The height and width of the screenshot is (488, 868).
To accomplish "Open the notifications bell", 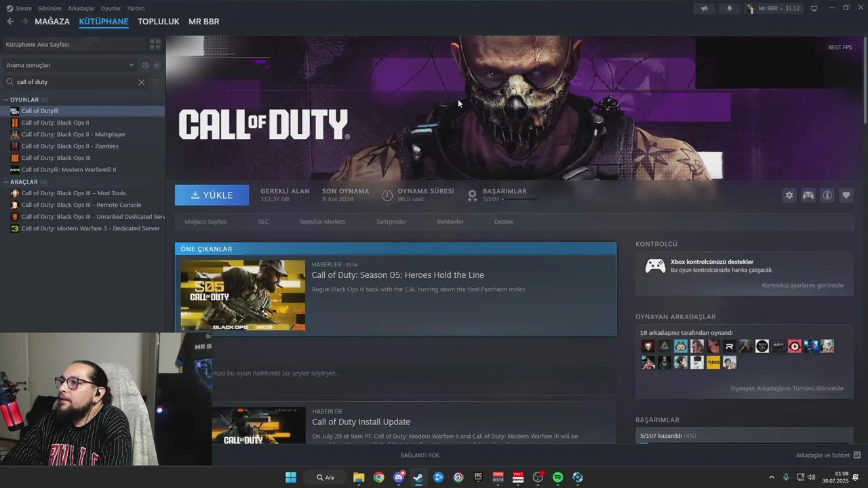I will [x=730, y=8].
